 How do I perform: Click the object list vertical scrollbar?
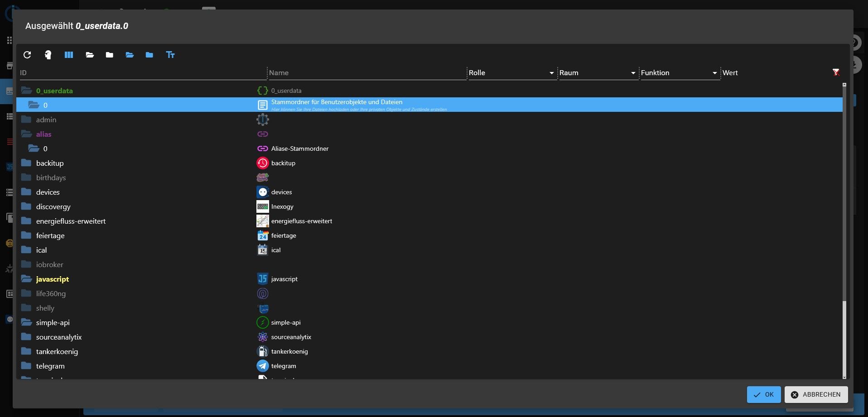[x=844, y=231]
